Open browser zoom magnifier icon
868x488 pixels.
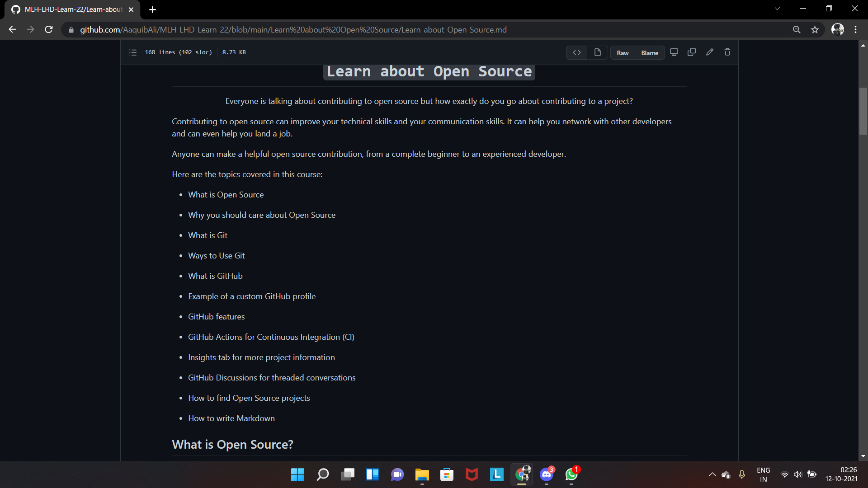coord(797,30)
